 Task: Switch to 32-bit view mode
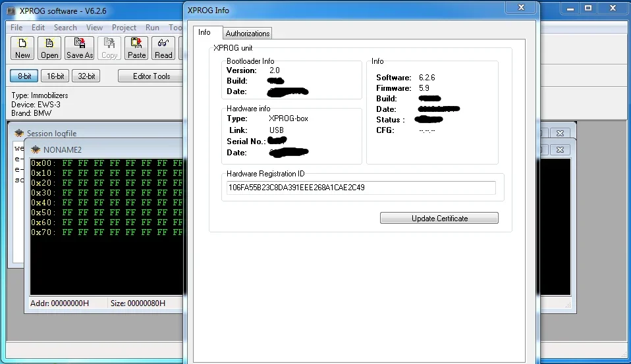coord(86,76)
